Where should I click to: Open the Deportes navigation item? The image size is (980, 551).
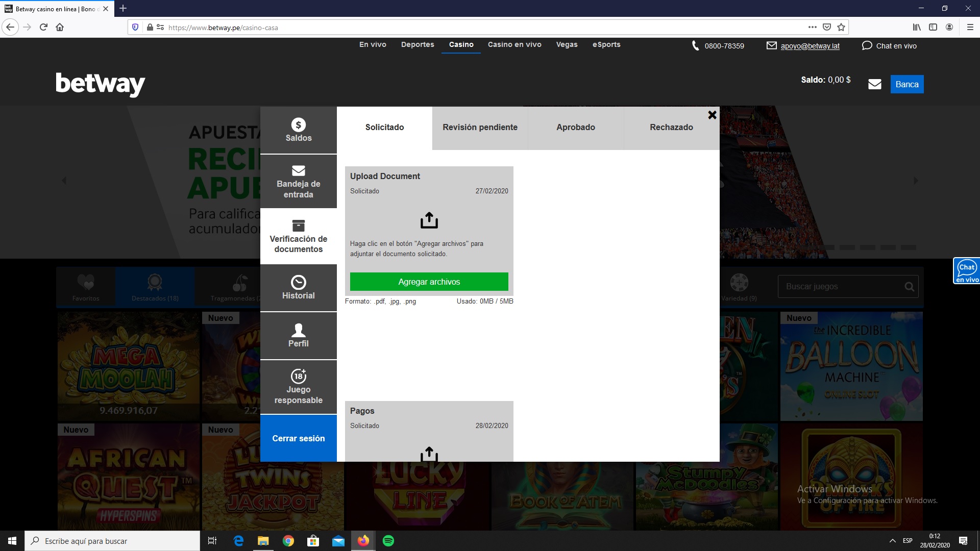[418, 44]
